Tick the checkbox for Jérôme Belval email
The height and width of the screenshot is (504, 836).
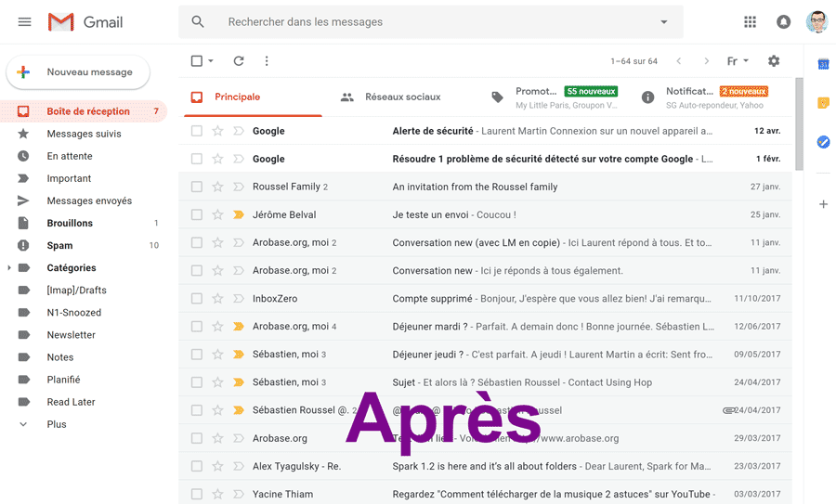[197, 214]
